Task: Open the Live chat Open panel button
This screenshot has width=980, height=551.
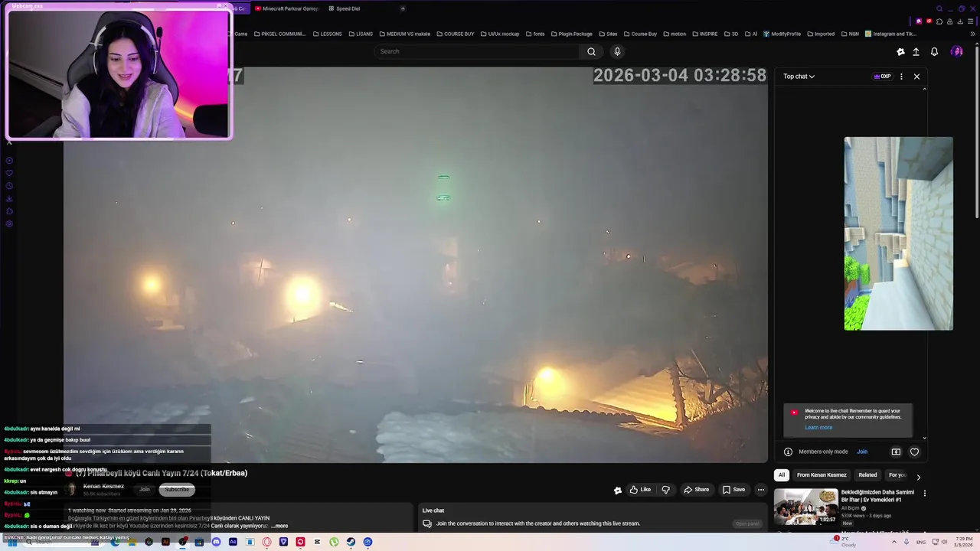Action: point(747,523)
